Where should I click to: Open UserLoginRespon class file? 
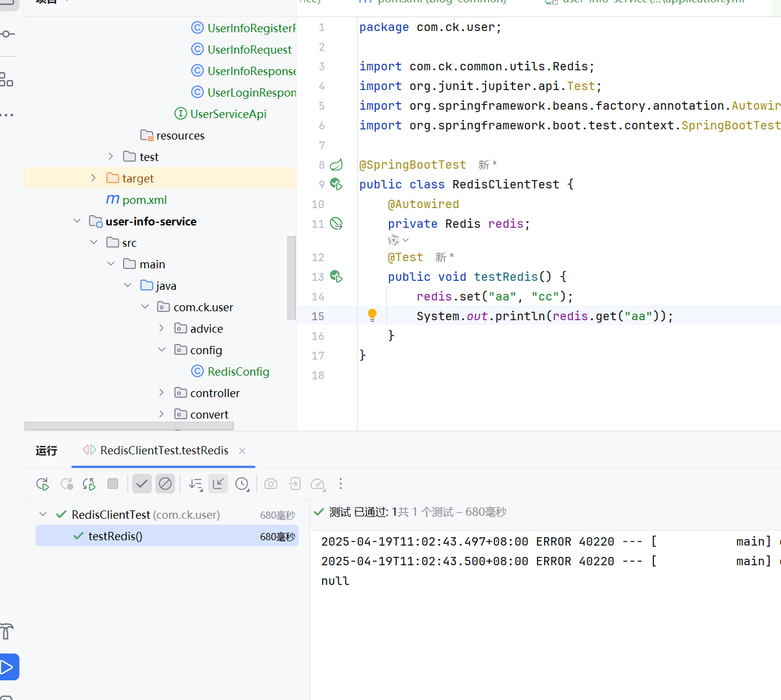[x=243, y=92]
